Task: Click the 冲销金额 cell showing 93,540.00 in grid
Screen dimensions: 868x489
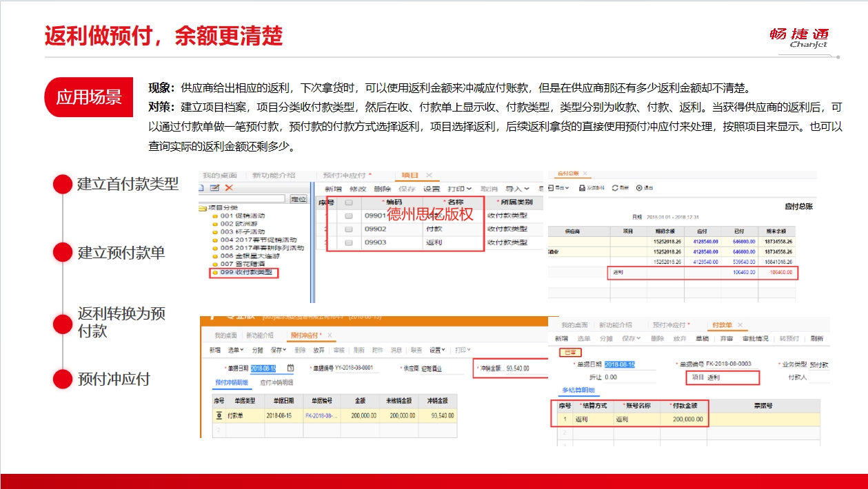Action: [x=438, y=415]
